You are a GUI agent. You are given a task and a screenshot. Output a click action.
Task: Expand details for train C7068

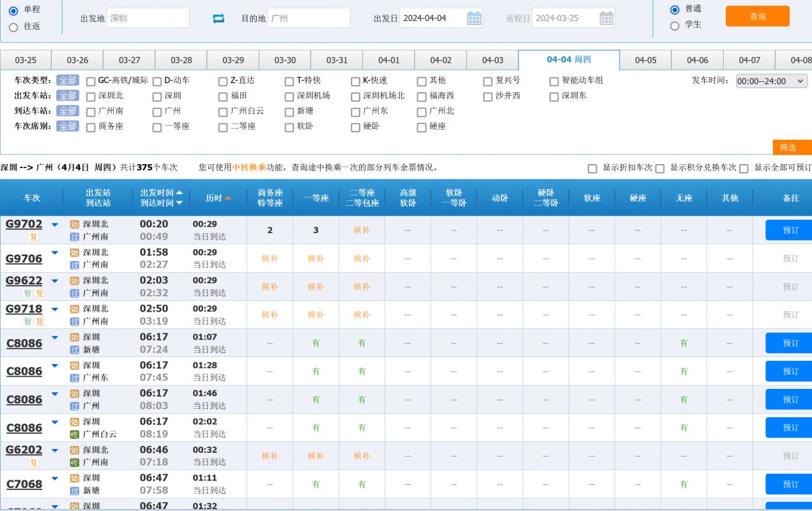[54, 477]
